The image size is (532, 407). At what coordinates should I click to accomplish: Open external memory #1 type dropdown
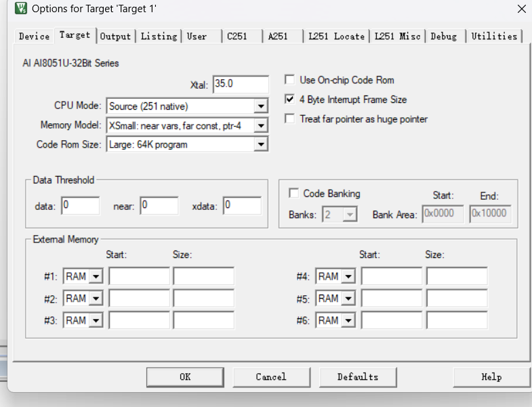96,276
